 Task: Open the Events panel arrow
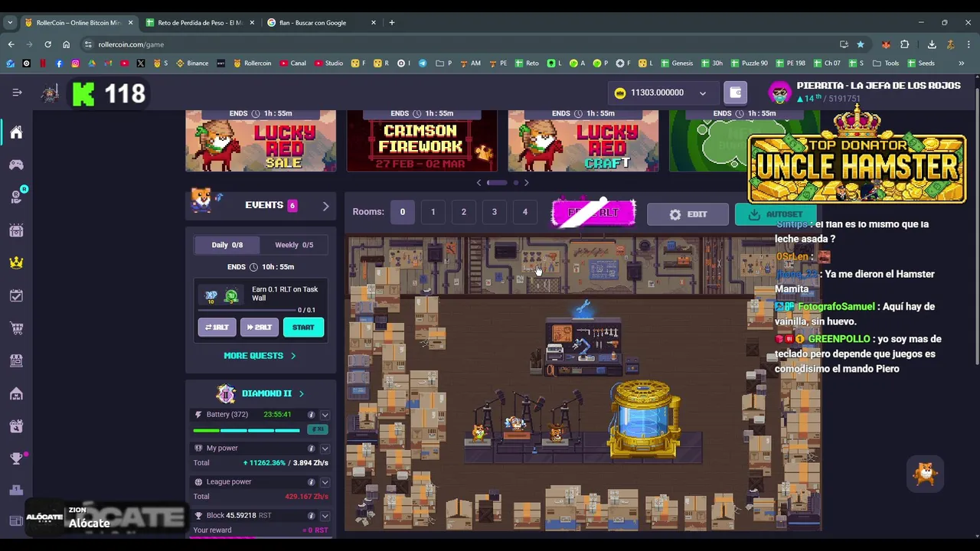(325, 206)
